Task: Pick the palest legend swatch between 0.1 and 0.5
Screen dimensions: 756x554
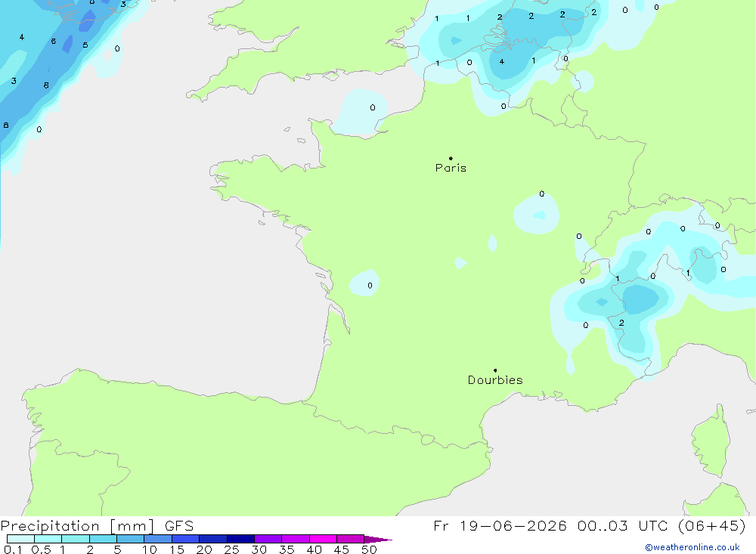Action: coord(20,539)
